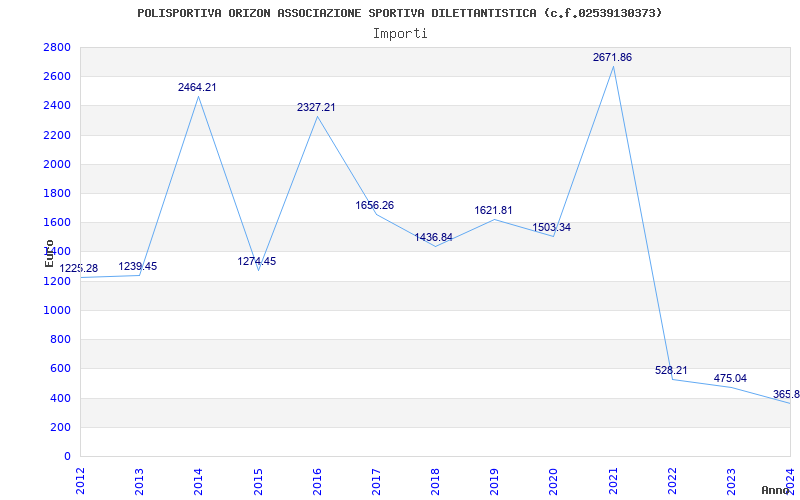Viewport: 800px width, 500px height.
Task: Click the 1239.45 data label
Action: [138, 266]
